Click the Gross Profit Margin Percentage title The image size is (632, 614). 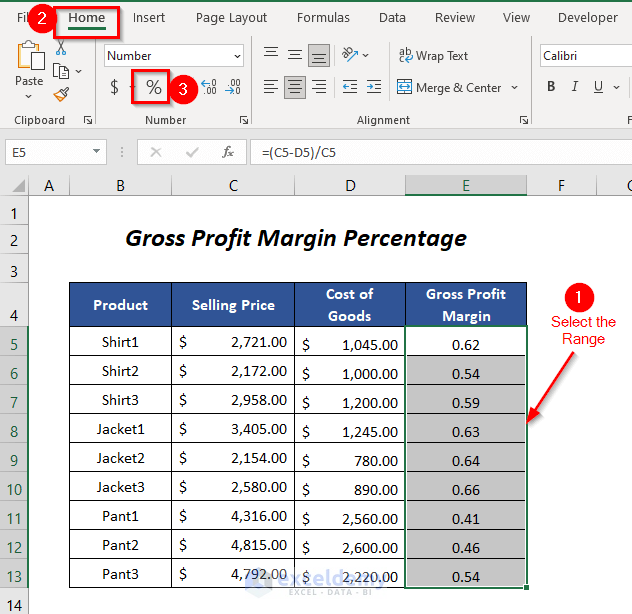296,239
